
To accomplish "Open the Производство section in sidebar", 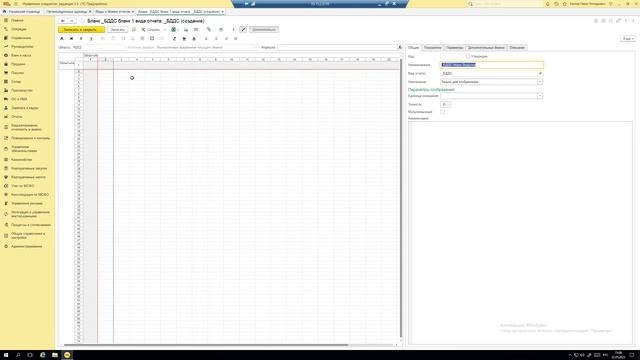I will point(22,90).
